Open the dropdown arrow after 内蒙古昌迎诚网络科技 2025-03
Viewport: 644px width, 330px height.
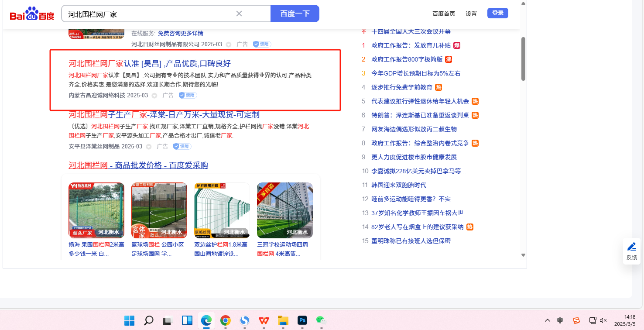pos(154,96)
